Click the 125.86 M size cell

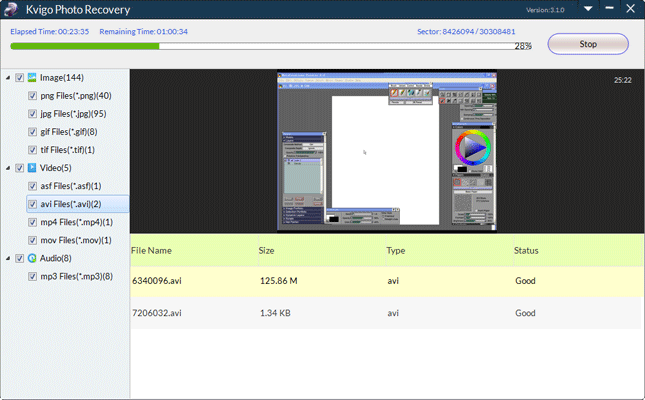(278, 281)
